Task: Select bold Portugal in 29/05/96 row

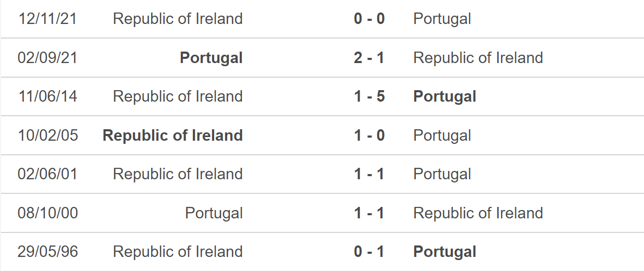Action: (444, 252)
